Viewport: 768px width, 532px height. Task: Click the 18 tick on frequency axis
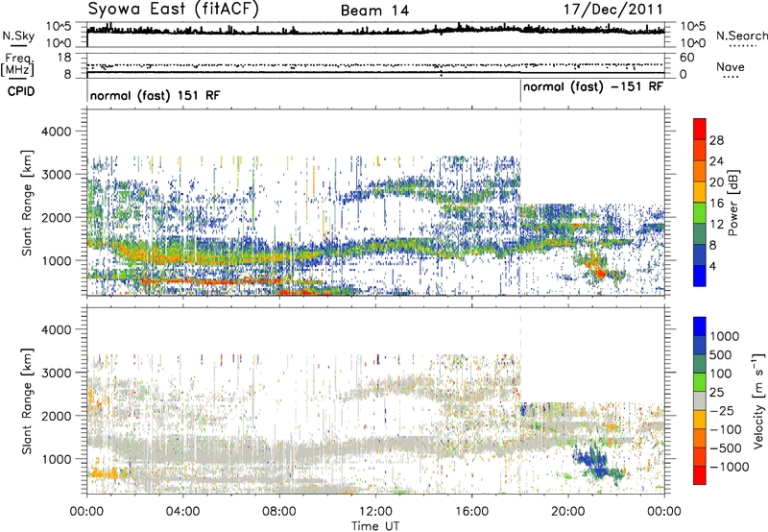64,58
